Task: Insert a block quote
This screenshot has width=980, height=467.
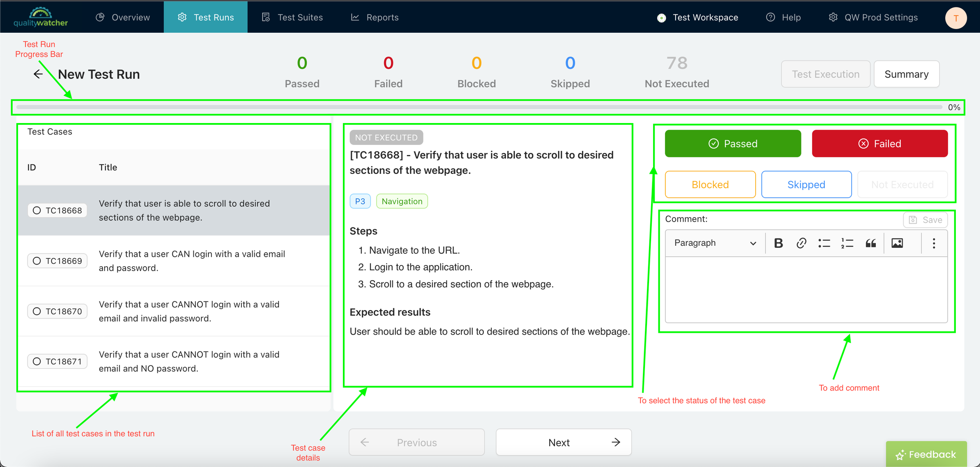Action: tap(870, 243)
